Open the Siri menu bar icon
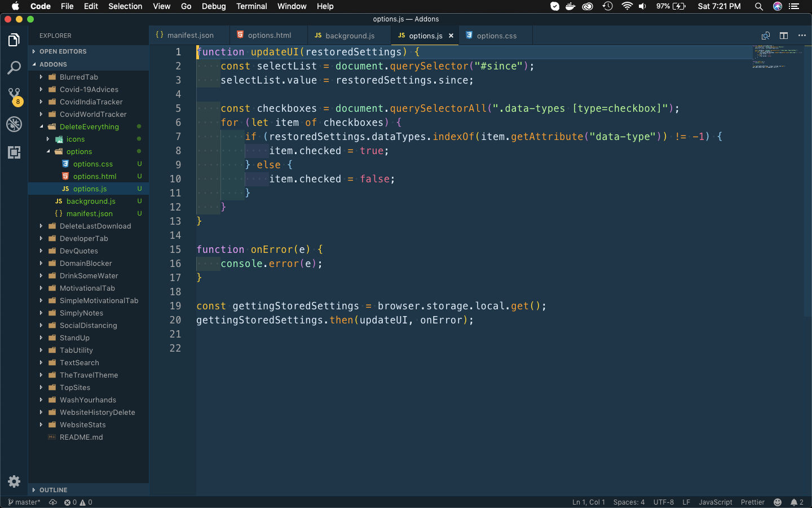Screen dimensions: 812x508 [x=778, y=6]
